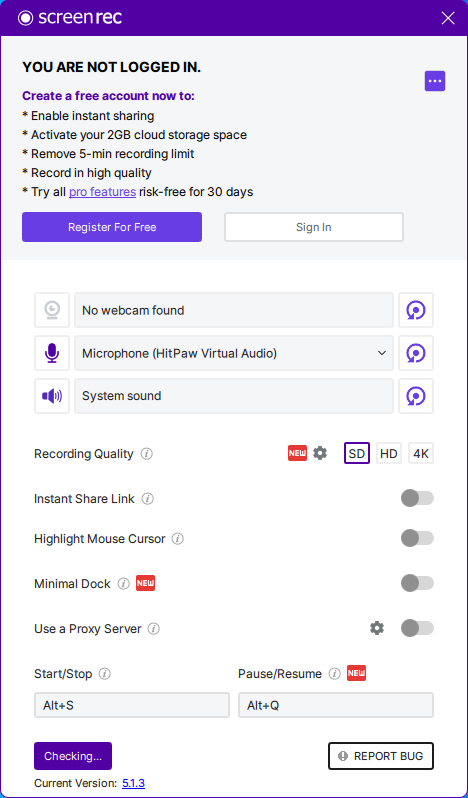The image size is (468, 798).
Task: Click the Start/Stop hotkey field Alt+S
Action: coord(132,705)
